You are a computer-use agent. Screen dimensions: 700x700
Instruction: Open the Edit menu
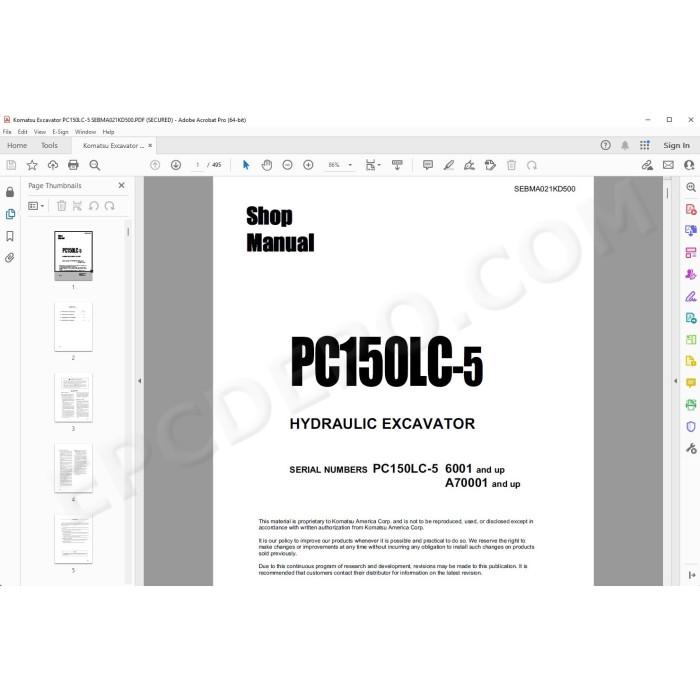coord(22,132)
